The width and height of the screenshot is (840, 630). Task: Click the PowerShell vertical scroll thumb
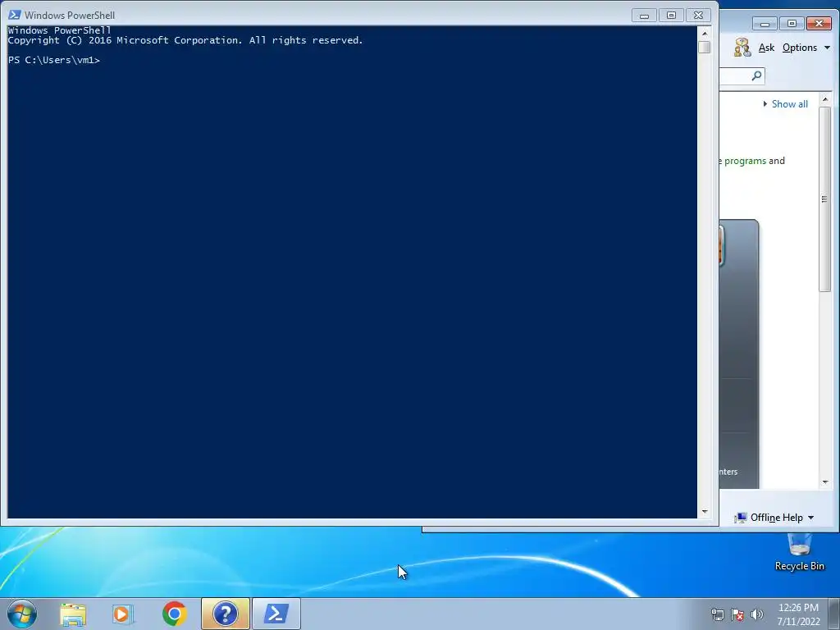(705, 47)
